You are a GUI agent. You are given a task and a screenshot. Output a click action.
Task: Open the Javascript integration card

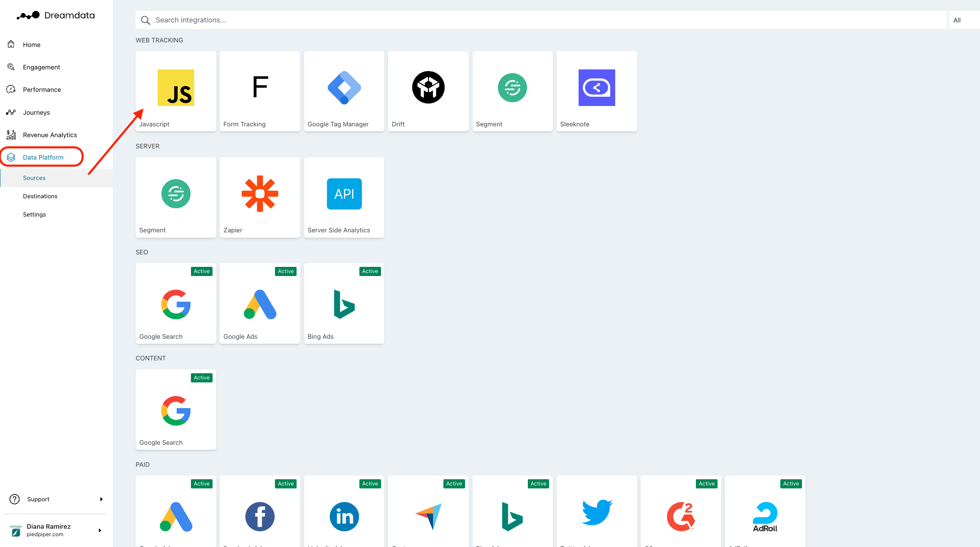(x=176, y=91)
